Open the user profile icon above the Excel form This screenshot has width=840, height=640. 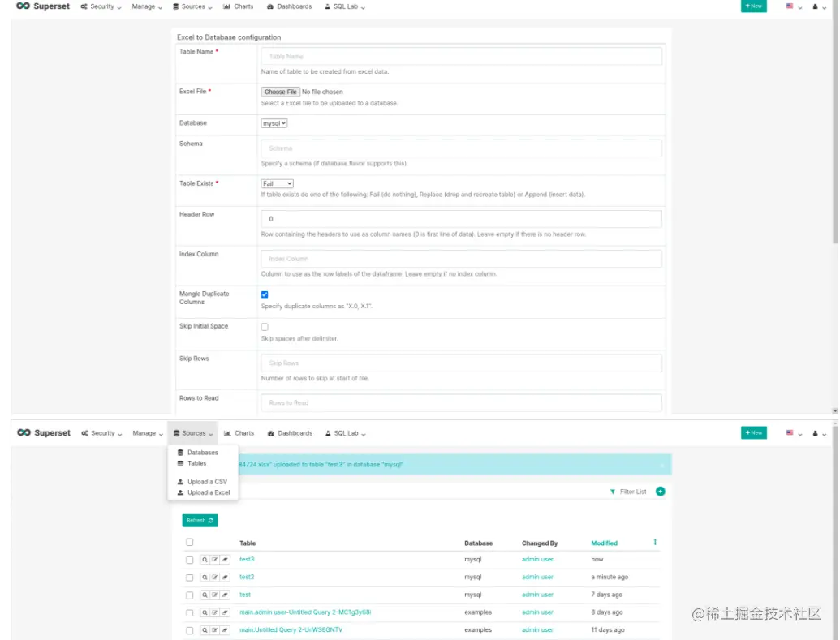click(816, 6)
